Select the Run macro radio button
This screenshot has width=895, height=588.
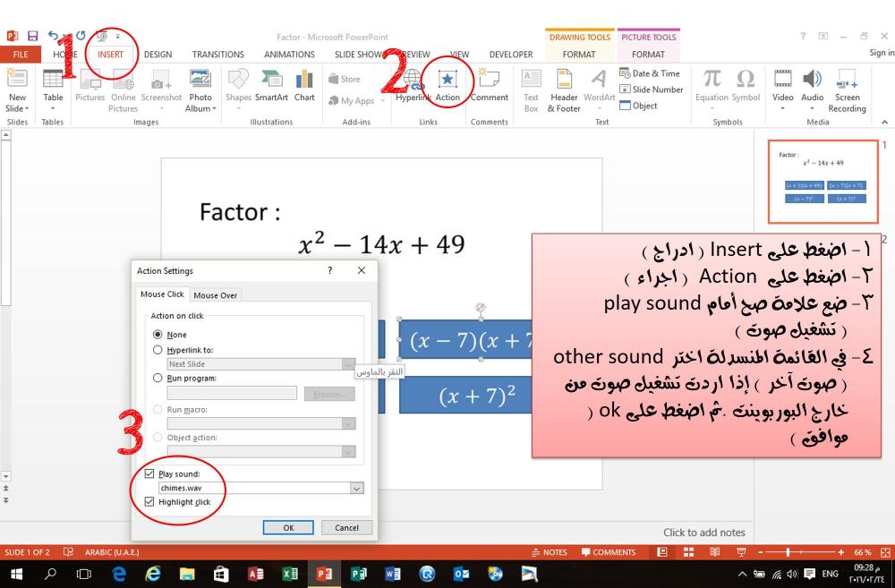[158, 409]
